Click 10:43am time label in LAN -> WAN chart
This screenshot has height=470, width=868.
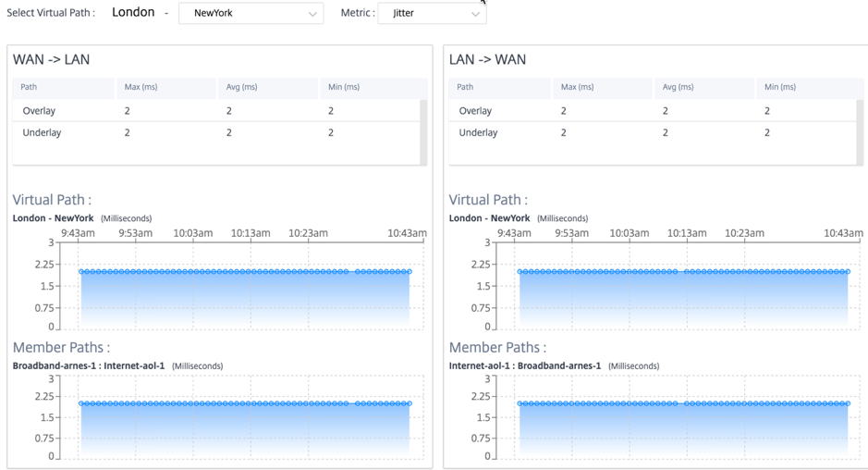point(843,233)
